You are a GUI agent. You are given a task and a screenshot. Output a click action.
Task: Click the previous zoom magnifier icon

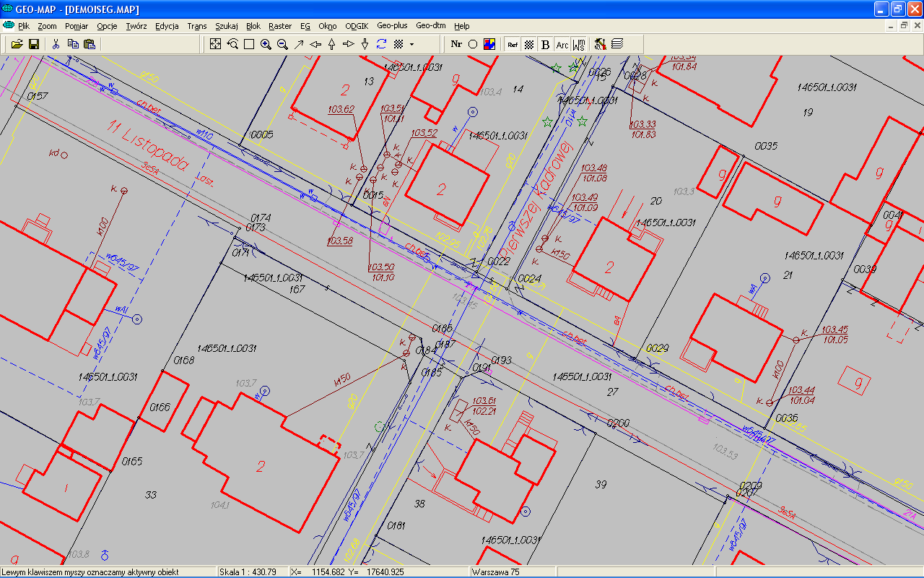coord(232,44)
